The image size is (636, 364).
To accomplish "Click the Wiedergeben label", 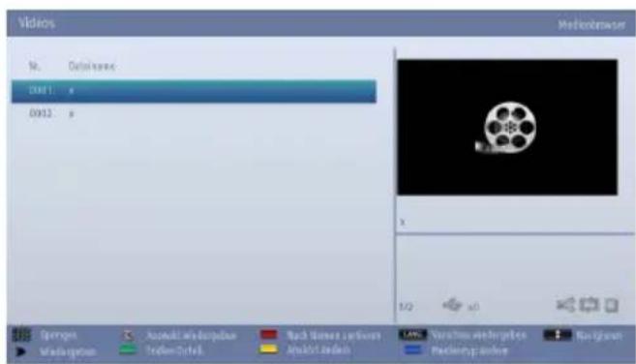I will point(68,351).
